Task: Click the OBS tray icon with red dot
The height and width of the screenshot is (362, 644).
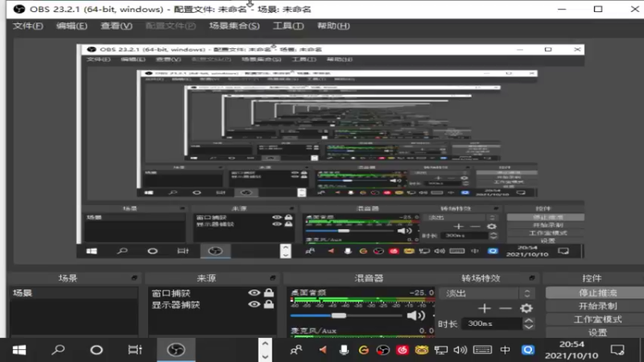Action: pyautogui.click(x=383, y=350)
